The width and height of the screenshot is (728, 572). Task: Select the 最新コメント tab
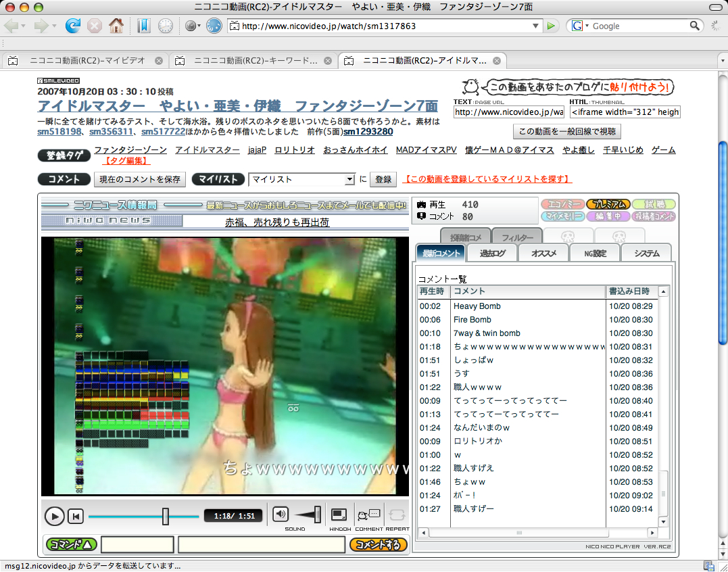441,254
